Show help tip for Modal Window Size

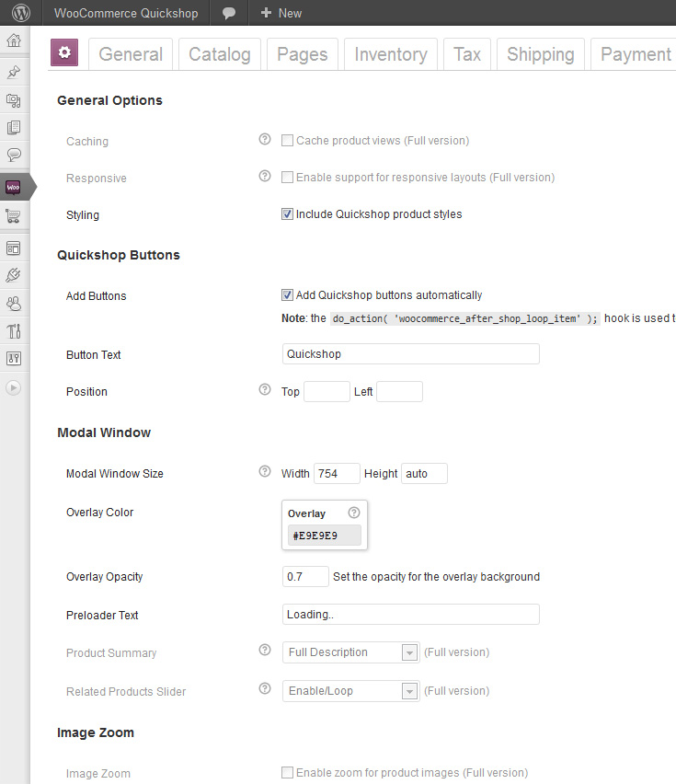pyautogui.click(x=265, y=471)
